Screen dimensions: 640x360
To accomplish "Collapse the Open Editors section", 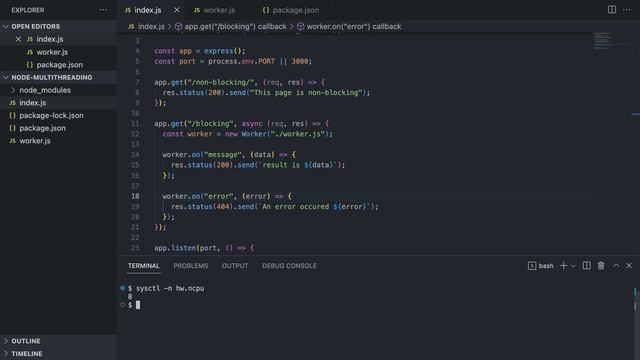I will click(x=6, y=27).
